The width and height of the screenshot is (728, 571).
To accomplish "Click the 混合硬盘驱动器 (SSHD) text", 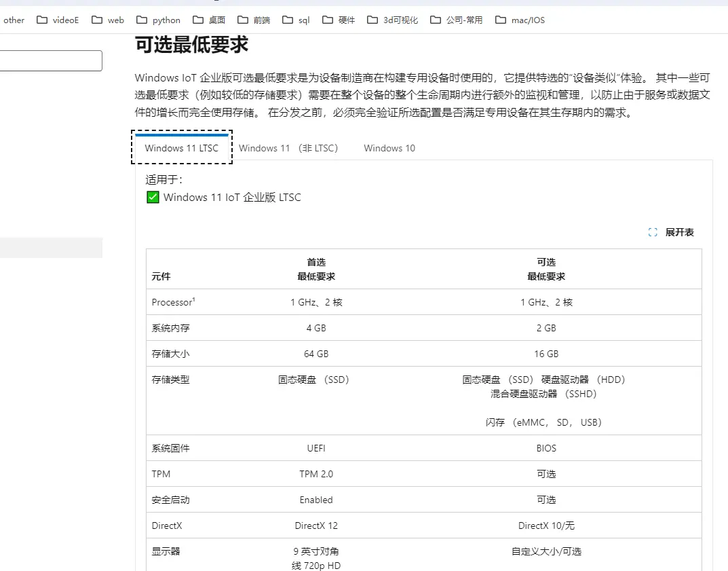I will (543, 394).
